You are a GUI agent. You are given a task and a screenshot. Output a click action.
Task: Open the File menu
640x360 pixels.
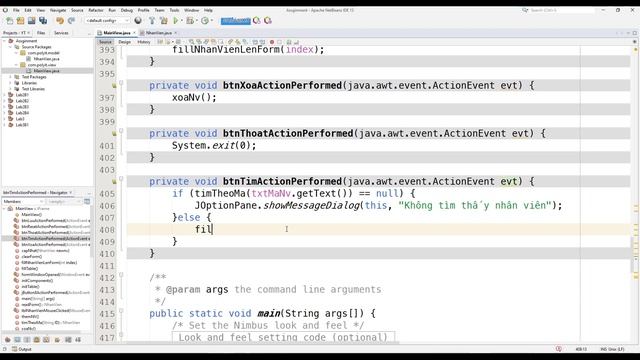coord(16,10)
